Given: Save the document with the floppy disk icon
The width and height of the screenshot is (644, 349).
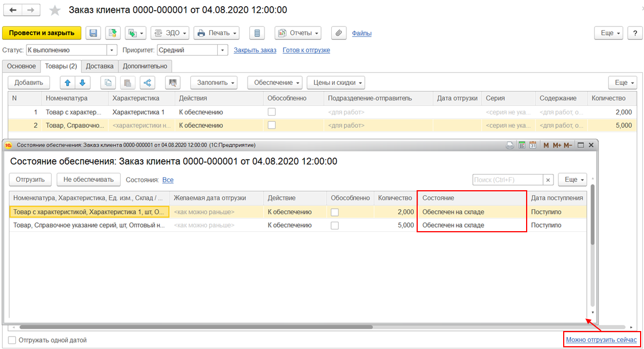Looking at the screenshot, I should coord(93,33).
